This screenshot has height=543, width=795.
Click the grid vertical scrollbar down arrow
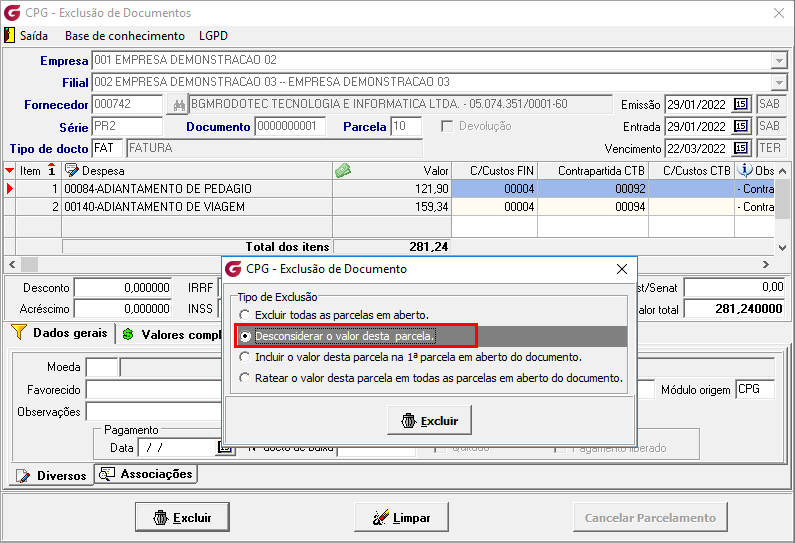(782, 247)
